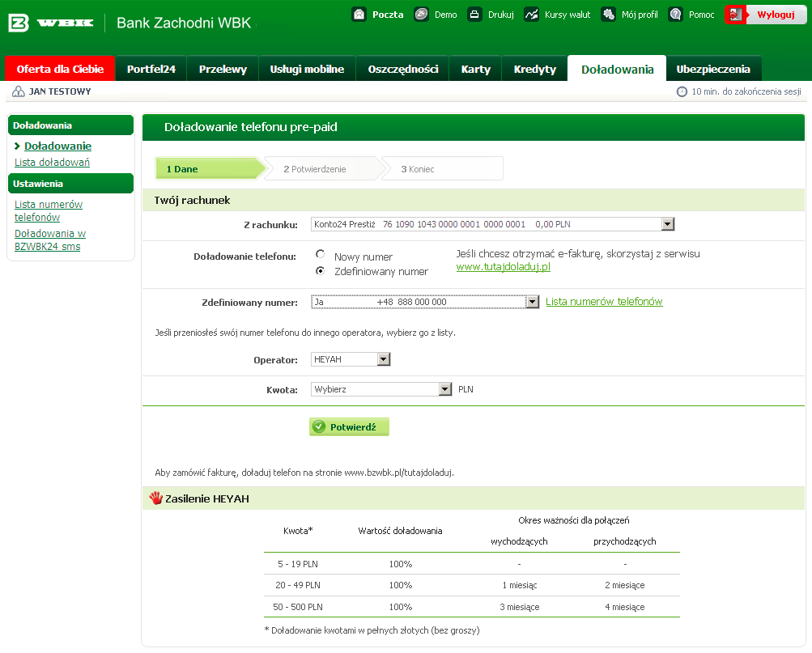This screenshot has height=653, width=812.
Task: Select the Doładowania tab
Action: [617, 69]
